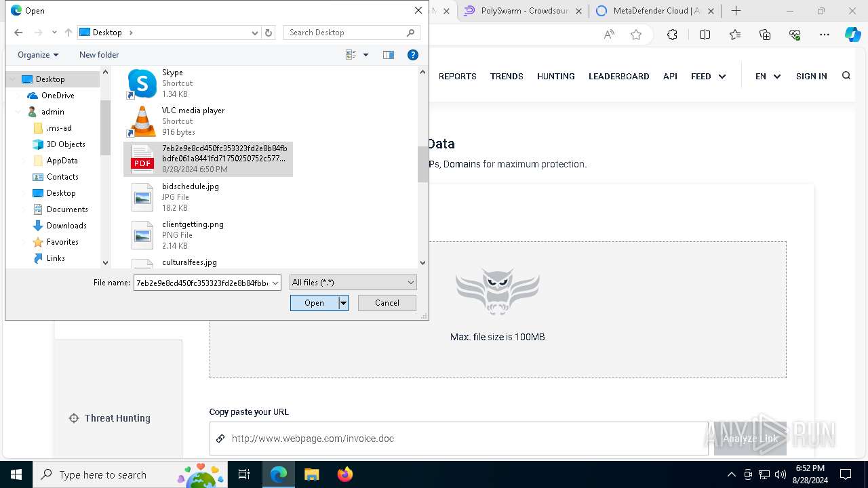Open File Explorer from taskbar
868x488 pixels.
(x=311, y=474)
